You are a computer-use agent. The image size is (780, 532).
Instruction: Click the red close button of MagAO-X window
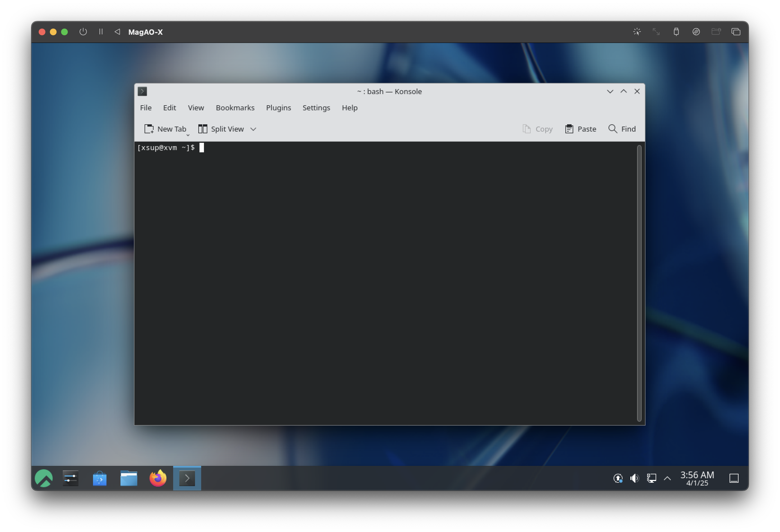[42, 32]
